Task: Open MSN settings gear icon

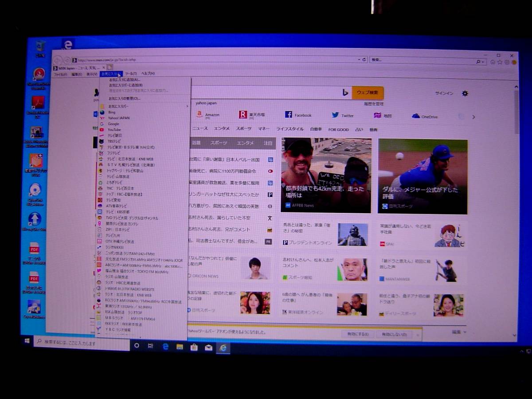Action: click(465, 93)
